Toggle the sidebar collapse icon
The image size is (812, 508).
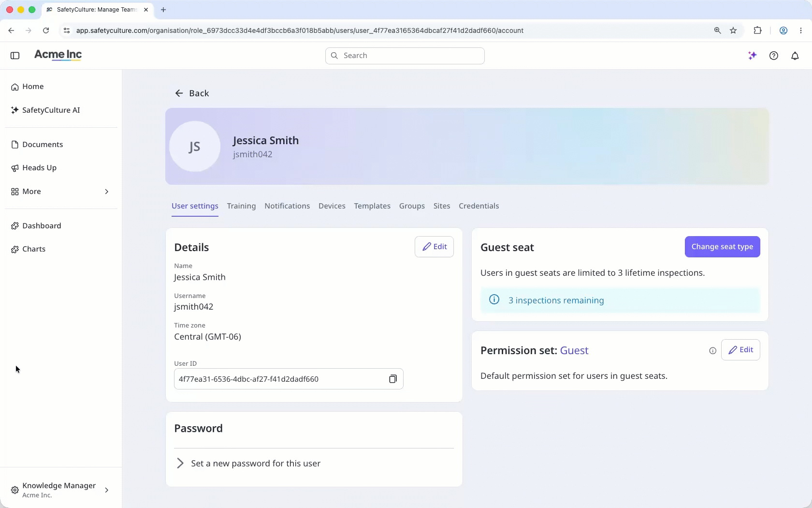15,56
